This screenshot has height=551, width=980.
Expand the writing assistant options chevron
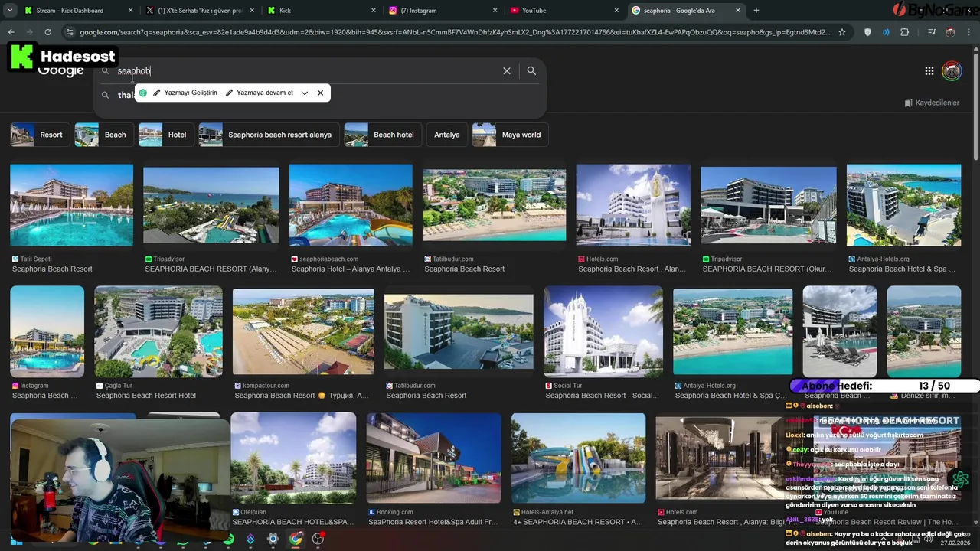point(305,93)
